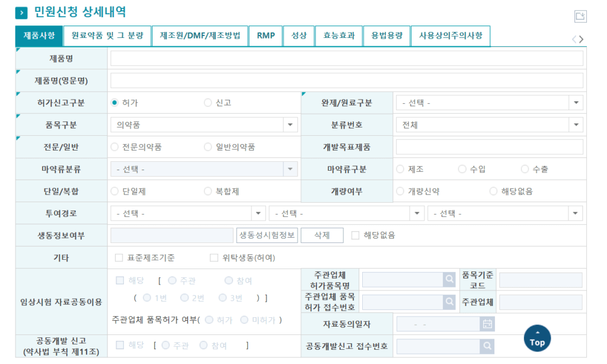Open the 분류번호 dropdown set to 전체
Viewport: 607px width, 364px height.
(489, 125)
